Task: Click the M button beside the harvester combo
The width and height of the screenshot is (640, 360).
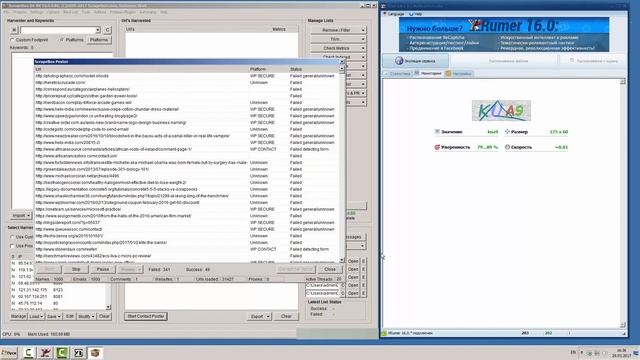Action: point(14,30)
